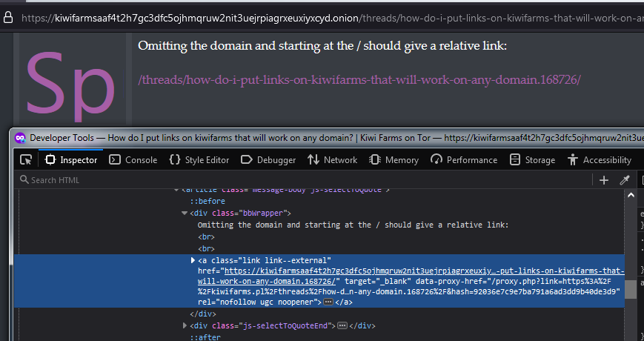
Task: Click the Search HTML input field
Action: coord(304,180)
